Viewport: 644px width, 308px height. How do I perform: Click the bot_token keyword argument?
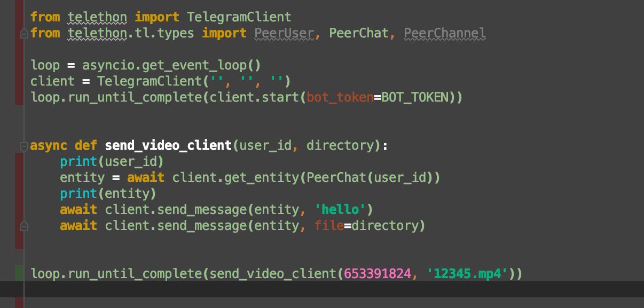pyautogui.click(x=340, y=97)
